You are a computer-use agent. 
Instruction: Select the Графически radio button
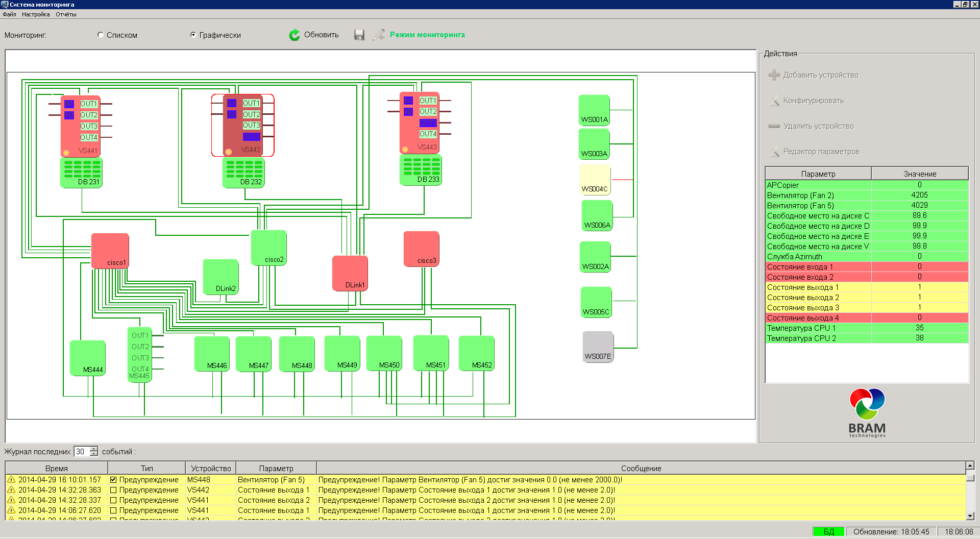(x=193, y=35)
